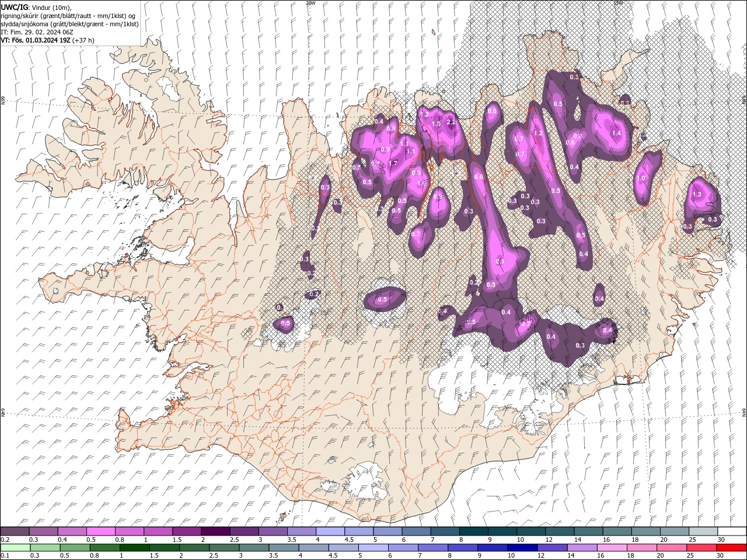The height and width of the screenshot is (560, 747).
Task: Select bottom legend swatch between 5 and 6
Action: point(373,548)
